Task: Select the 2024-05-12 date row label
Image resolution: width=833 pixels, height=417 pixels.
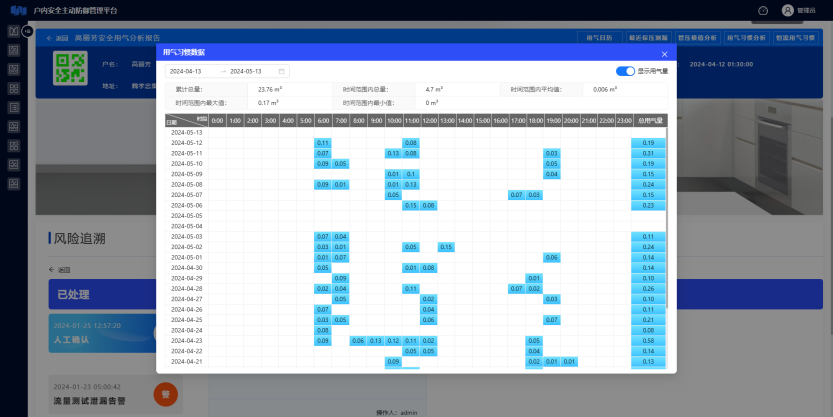Action: pyautogui.click(x=186, y=143)
